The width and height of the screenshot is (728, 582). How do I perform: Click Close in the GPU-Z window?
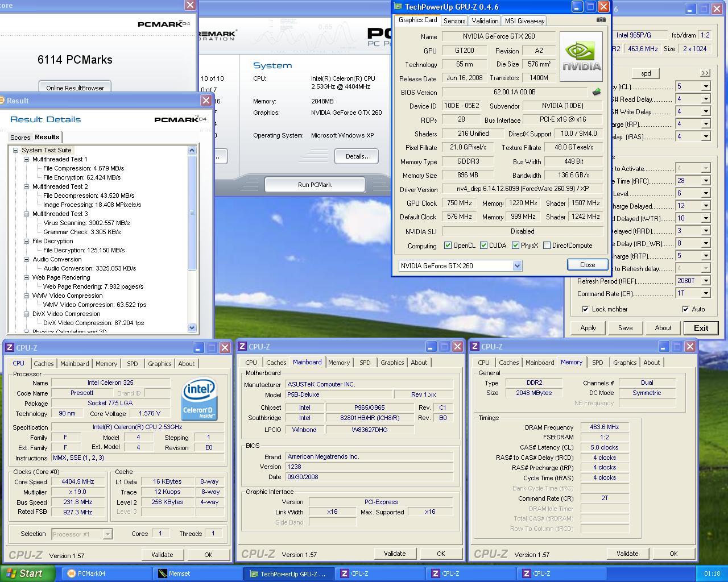(587, 265)
